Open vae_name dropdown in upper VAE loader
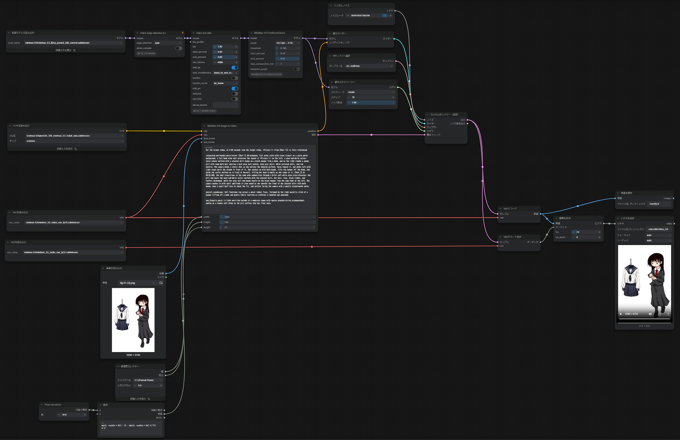 74,222
